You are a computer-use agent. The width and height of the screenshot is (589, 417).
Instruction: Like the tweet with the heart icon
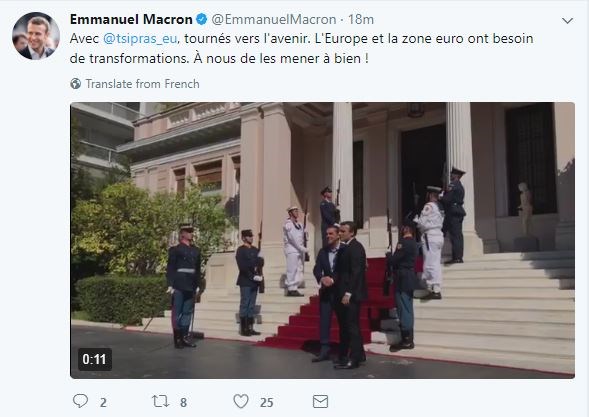(241, 401)
